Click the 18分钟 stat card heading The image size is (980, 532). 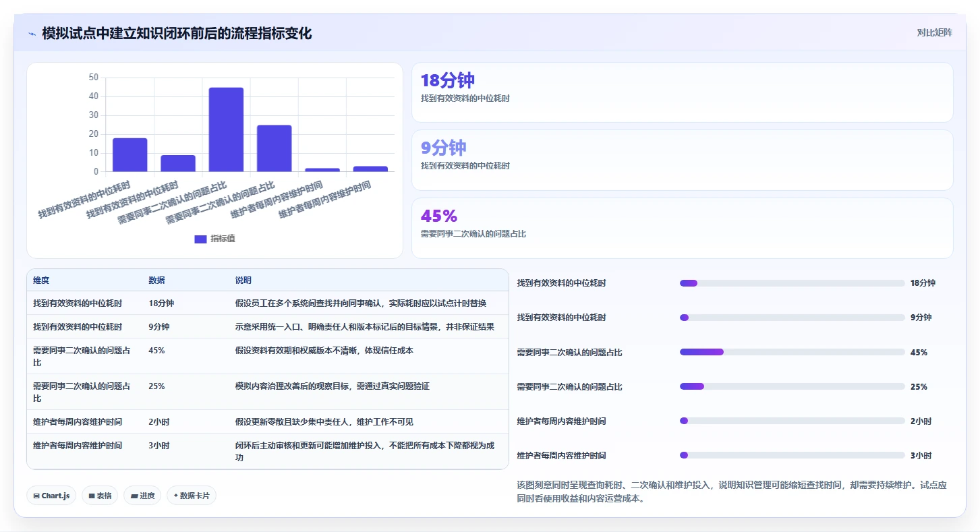coord(448,80)
